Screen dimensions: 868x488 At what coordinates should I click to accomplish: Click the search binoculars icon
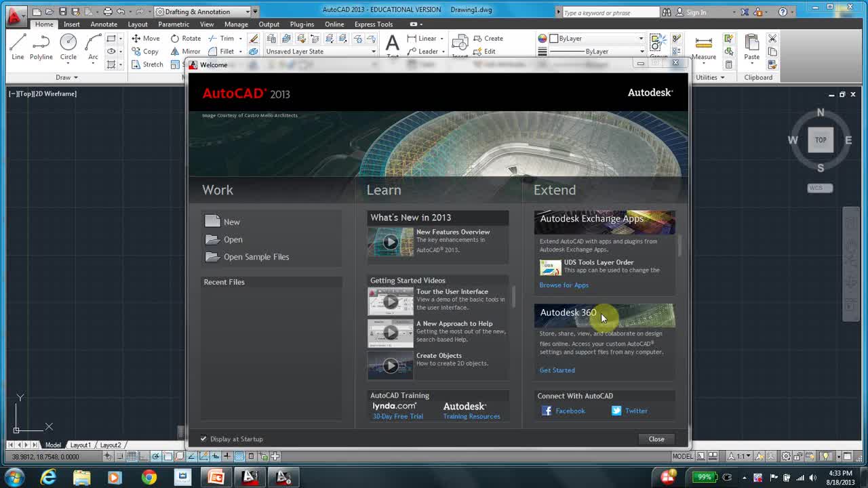(x=667, y=12)
